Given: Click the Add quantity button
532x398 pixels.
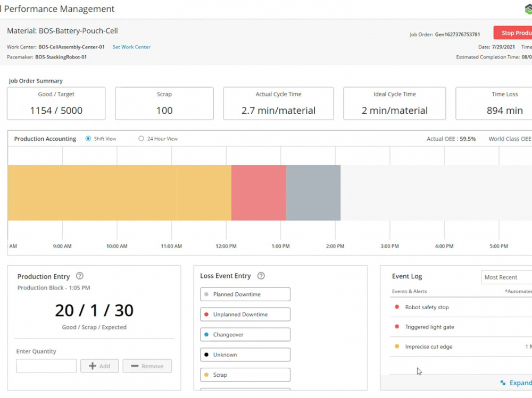Looking at the screenshot, I should click(x=99, y=366).
